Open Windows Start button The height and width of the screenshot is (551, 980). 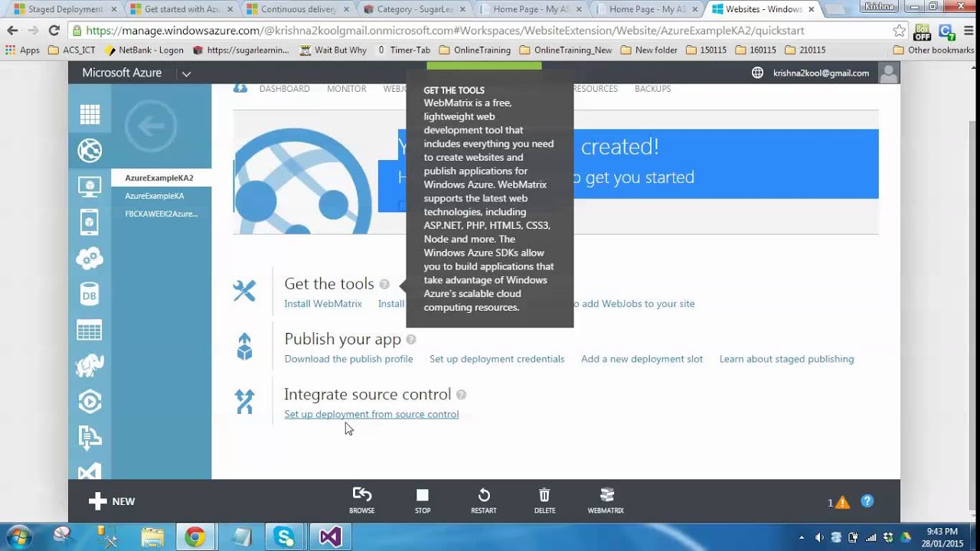(19, 537)
